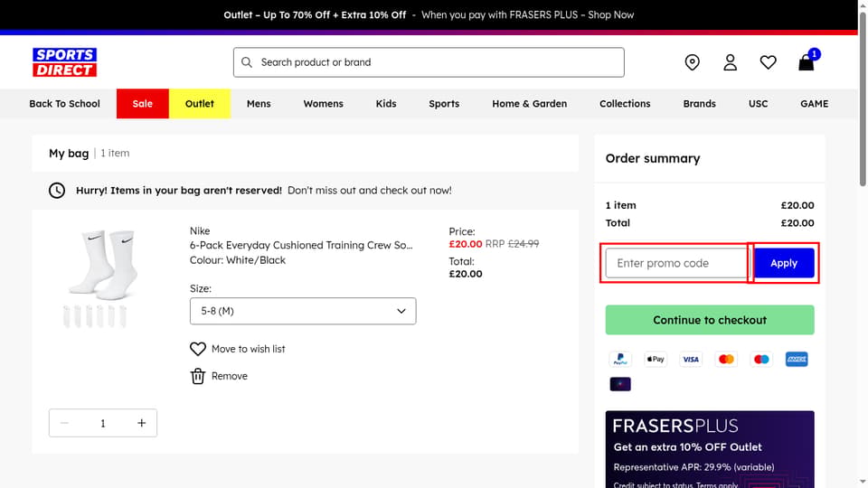Open the account profile icon
The image size is (868, 488).
coord(731,62)
